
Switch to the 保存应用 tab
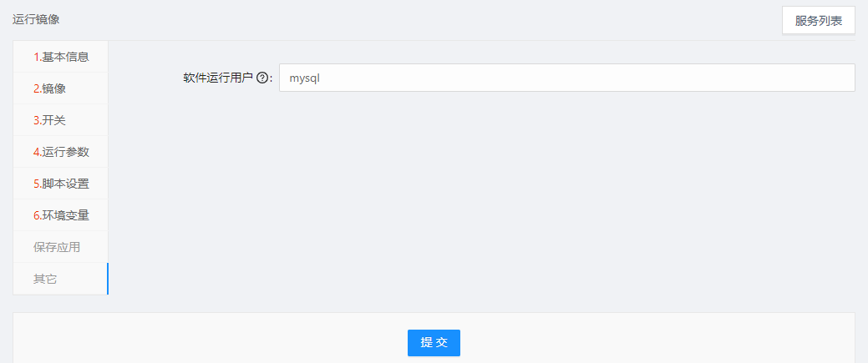tap(57, 247)
